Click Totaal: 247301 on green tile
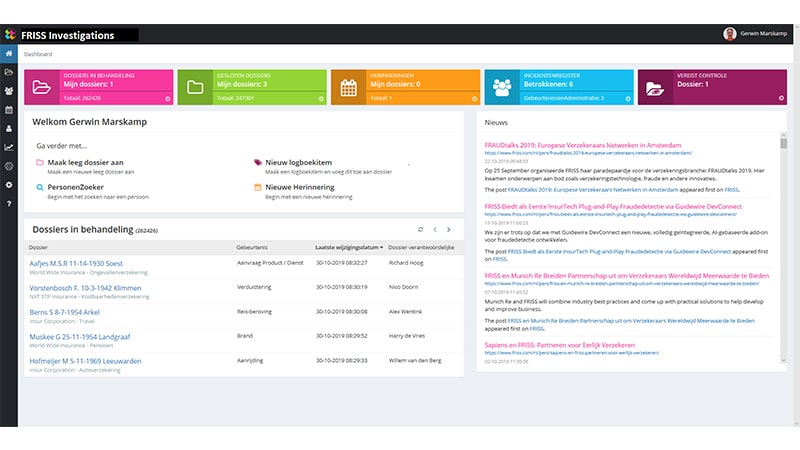 [x=235, y=98]
